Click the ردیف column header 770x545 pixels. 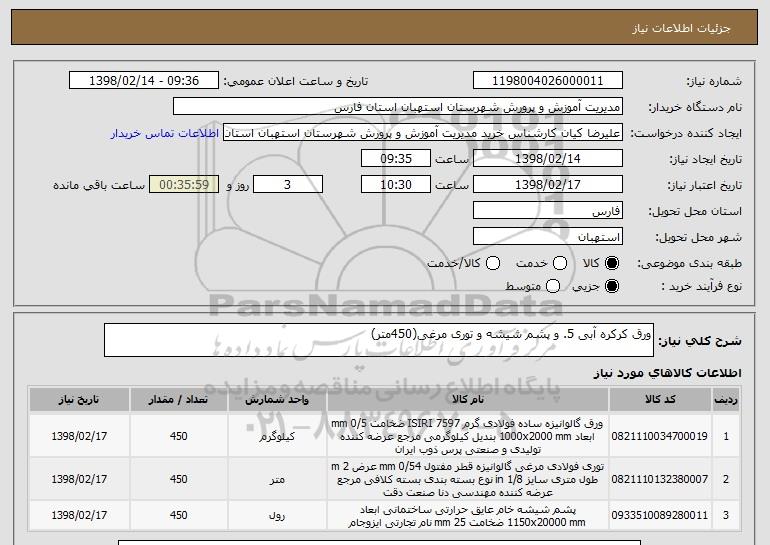pos(726,400)
